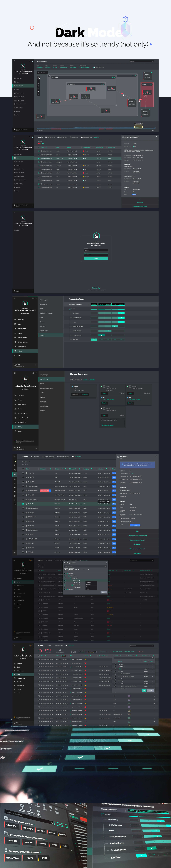The image size is (171, 868).
Task: Select trash tool in Network map palette
Action: pyautogui.click(x=38, y=95)
